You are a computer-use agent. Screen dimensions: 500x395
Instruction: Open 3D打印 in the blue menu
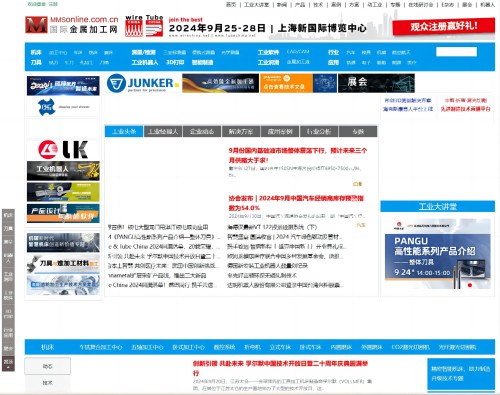[x=175, y=62]
